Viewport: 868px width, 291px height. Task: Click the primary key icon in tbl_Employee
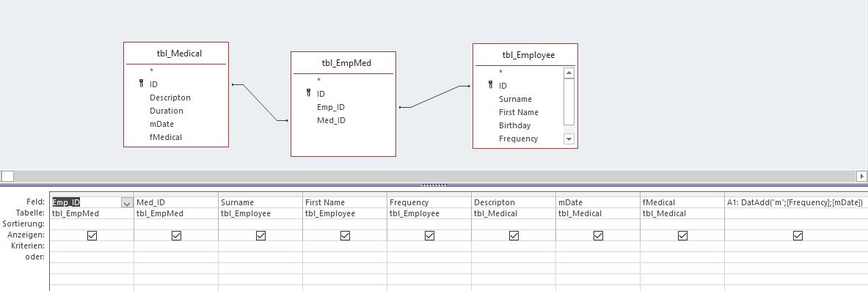490,85
